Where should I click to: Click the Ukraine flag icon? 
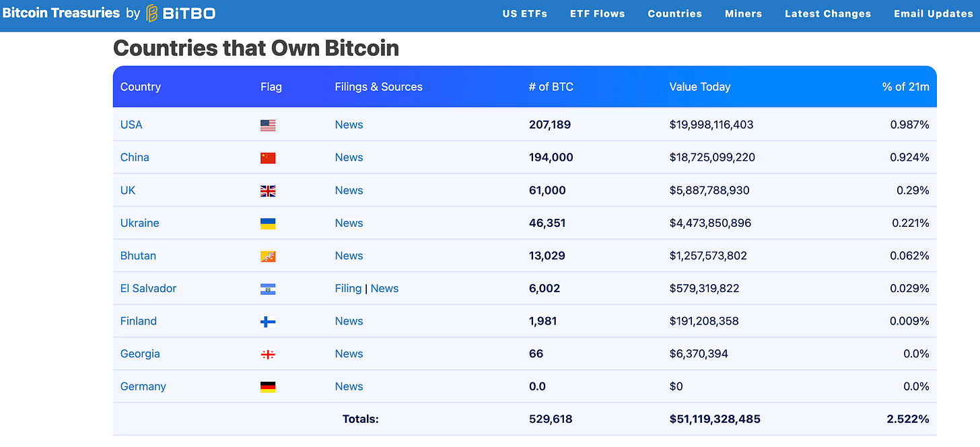(x=268, y=224)
